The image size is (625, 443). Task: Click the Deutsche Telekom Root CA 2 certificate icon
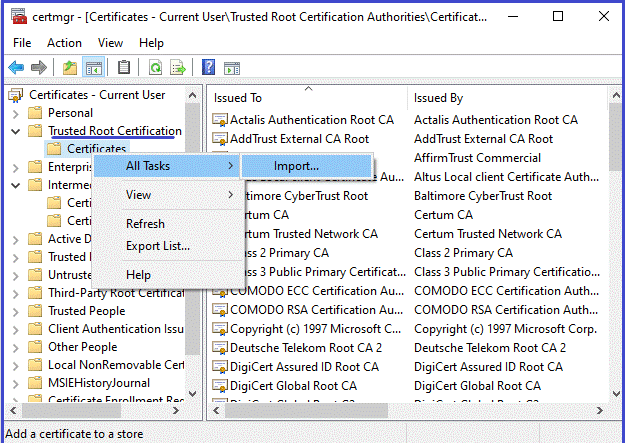(220, 348)
